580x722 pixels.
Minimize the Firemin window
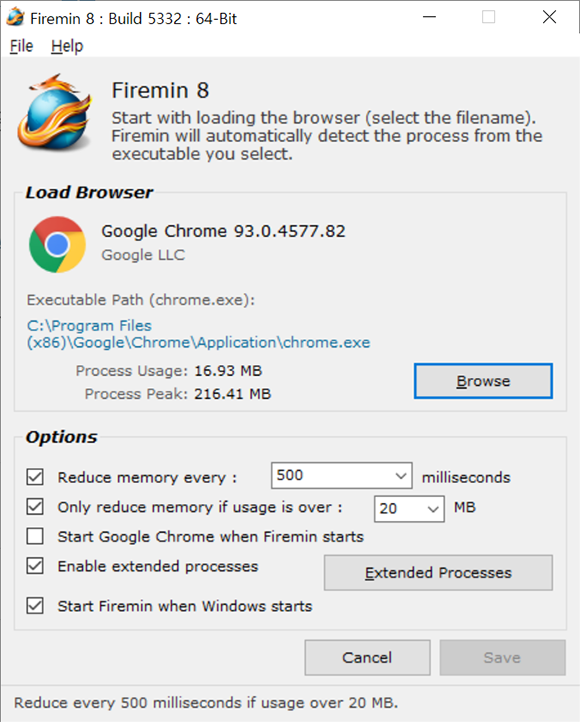[x=429, y=17]
